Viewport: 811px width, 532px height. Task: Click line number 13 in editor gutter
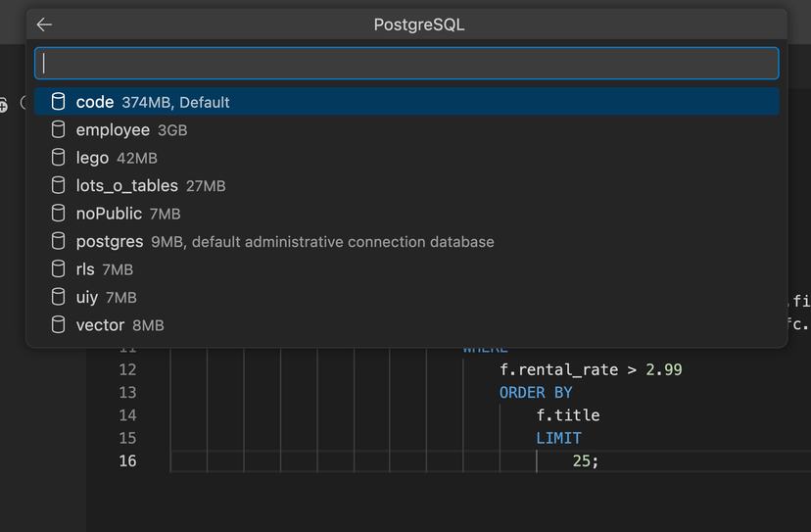(127, 392)
